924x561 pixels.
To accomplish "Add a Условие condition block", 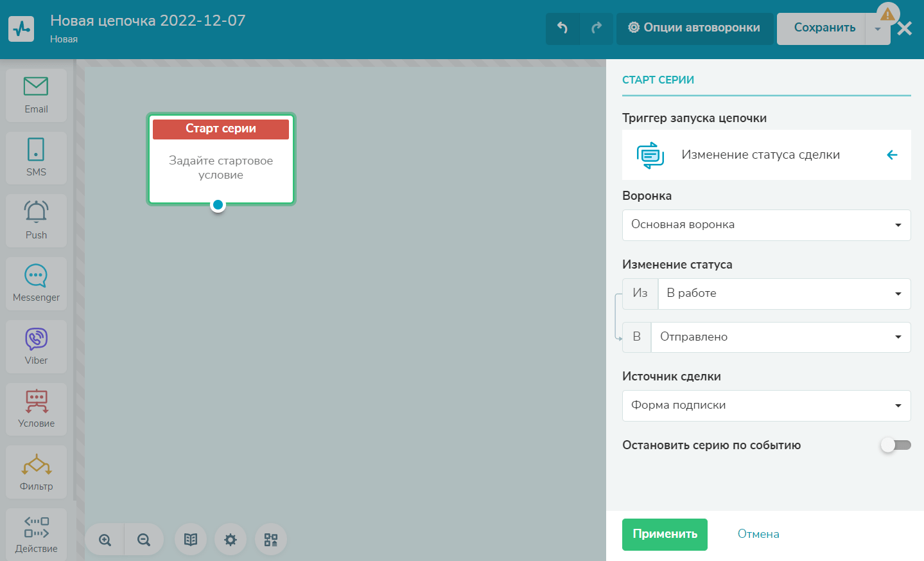I will click(36, 409).
